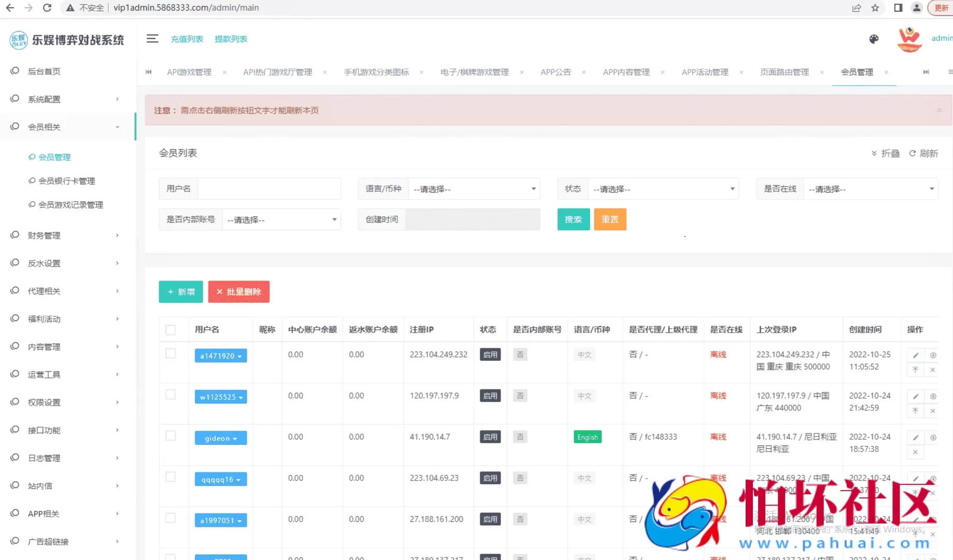Edit user a1471920 using the pencil icon
The image size is (953, 560).
(x=915, y=355)
